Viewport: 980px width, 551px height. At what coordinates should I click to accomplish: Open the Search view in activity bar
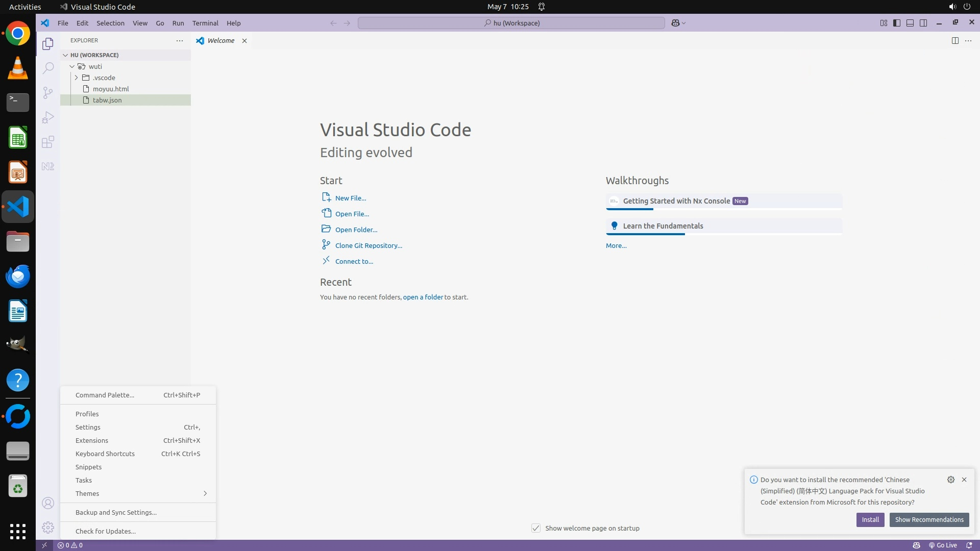(x=48, y=68)
